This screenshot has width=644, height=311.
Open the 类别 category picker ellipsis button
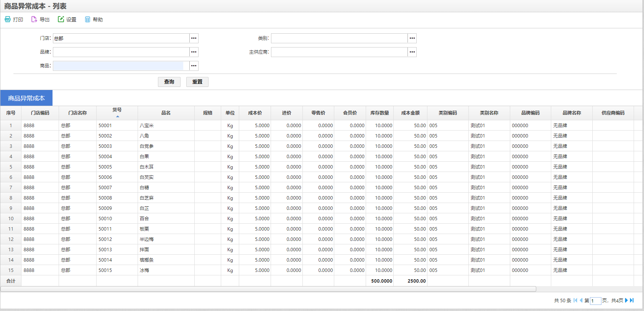click(412, 38)
